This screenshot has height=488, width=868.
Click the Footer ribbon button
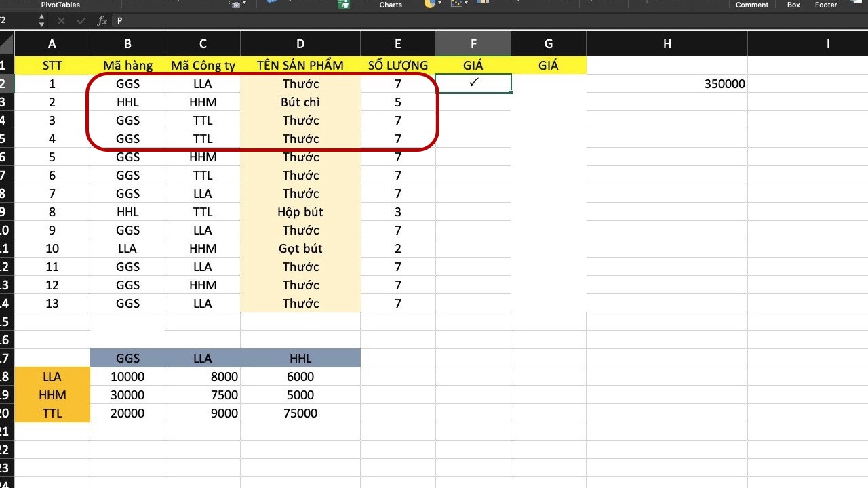(826, 5)
